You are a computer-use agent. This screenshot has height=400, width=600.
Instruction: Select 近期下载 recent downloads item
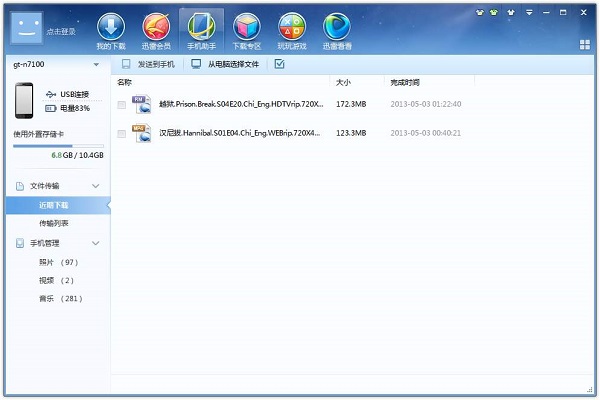58,206
